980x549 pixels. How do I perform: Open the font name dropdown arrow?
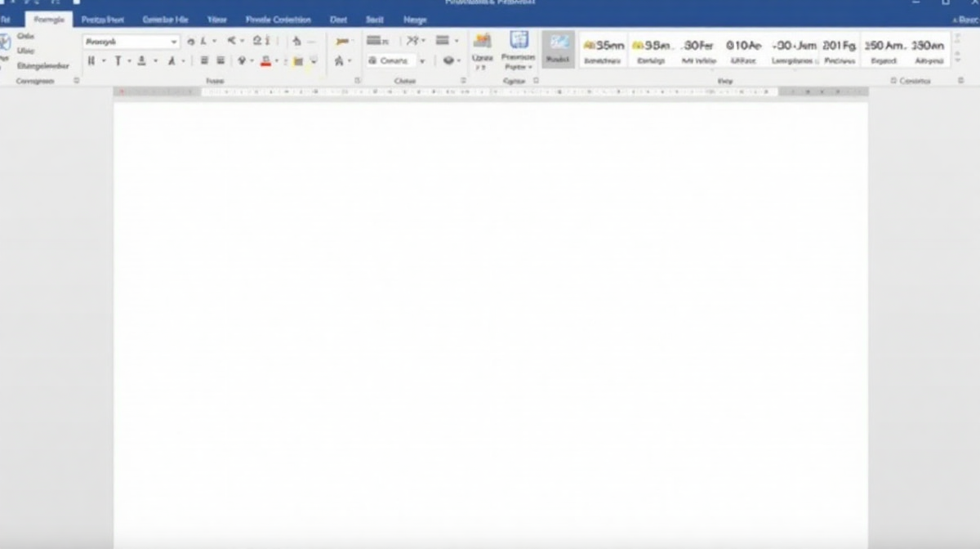174,42
